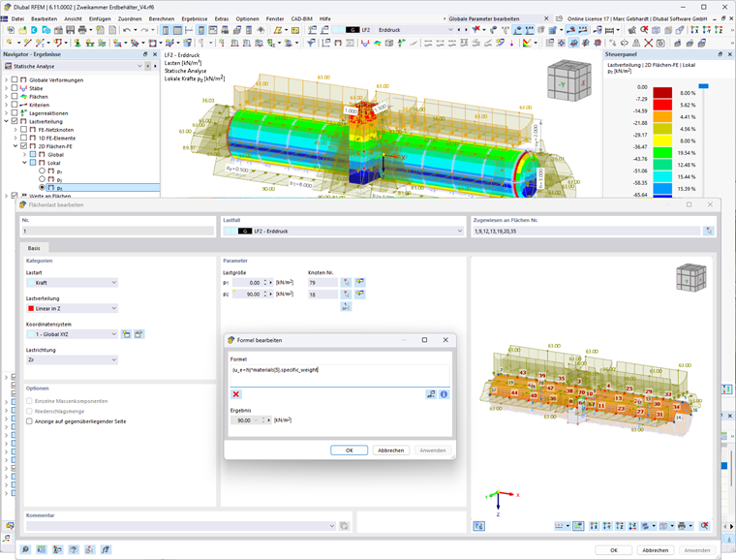Click the view in X direction icon
Screen dimensions: 736x560
(694, 30)
